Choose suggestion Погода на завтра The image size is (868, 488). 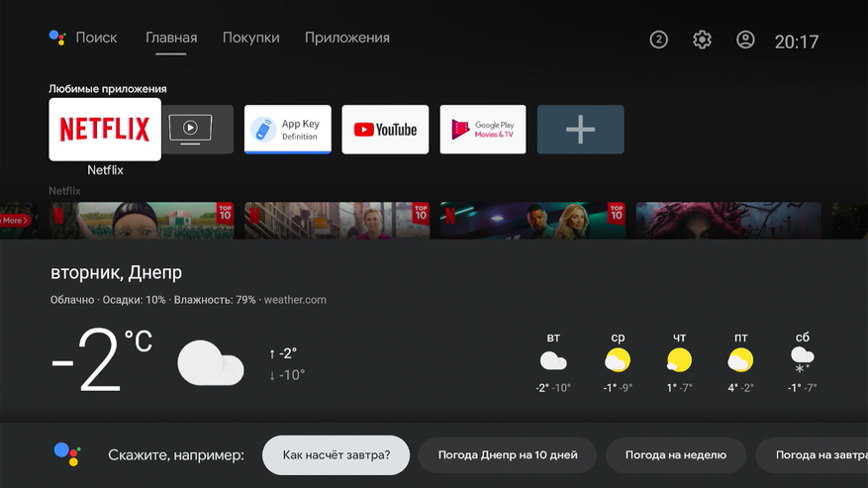(x=813, y=454)
